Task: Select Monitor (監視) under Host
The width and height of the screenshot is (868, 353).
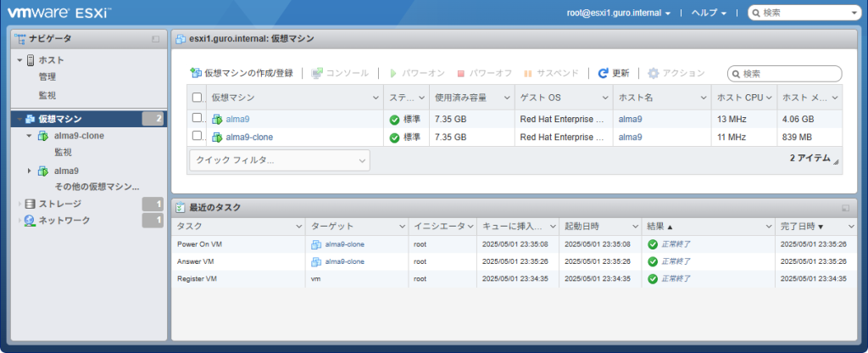Action: (x=47, y=95)
